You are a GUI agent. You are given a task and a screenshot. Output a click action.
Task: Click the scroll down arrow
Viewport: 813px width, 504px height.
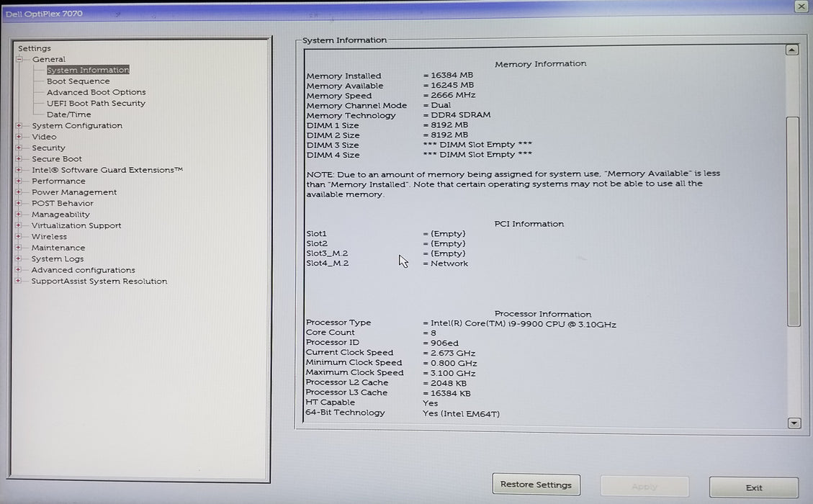point(794,423)
